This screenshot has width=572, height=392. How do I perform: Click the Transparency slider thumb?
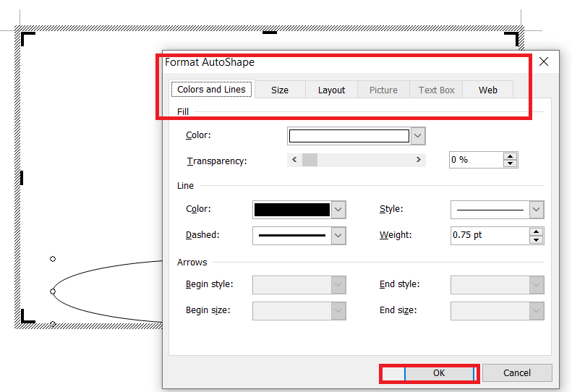310,160
